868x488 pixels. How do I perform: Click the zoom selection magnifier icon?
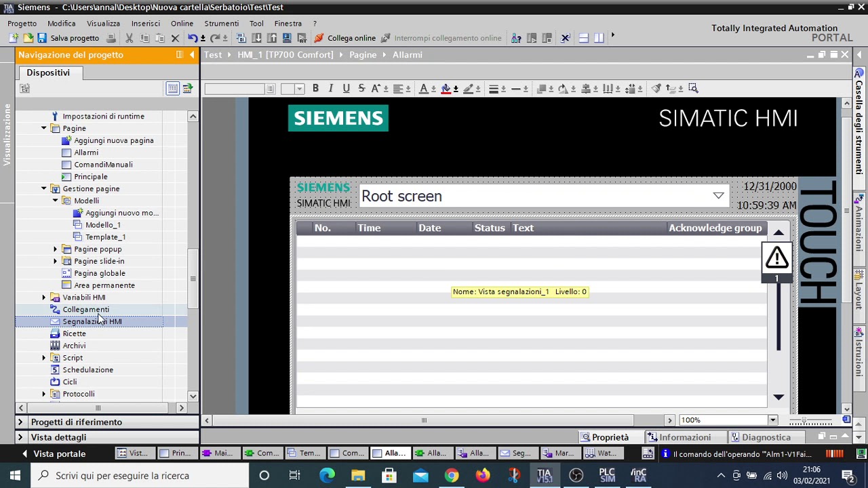[x=693, y=88]
